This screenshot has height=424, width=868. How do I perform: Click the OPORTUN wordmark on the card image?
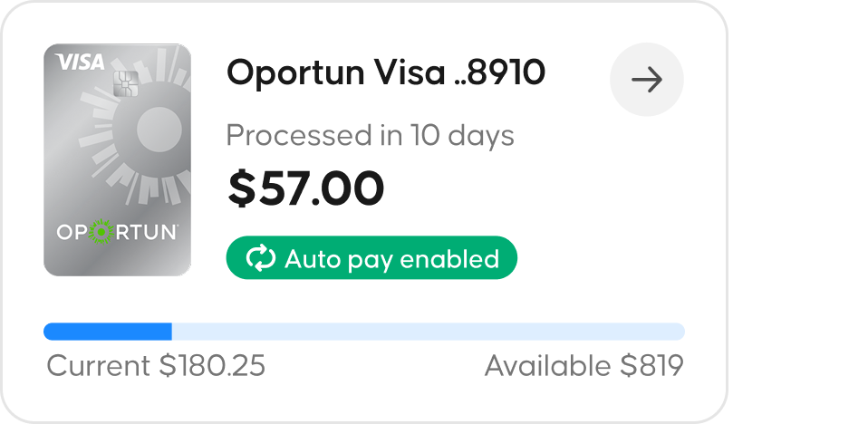(x=117, y=232)
